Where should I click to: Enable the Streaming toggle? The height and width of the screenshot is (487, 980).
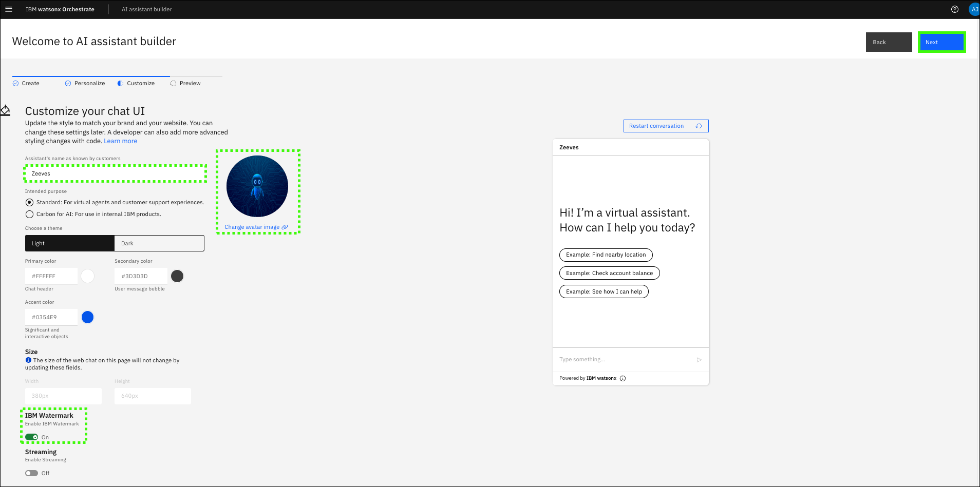(x=32, y=473)
